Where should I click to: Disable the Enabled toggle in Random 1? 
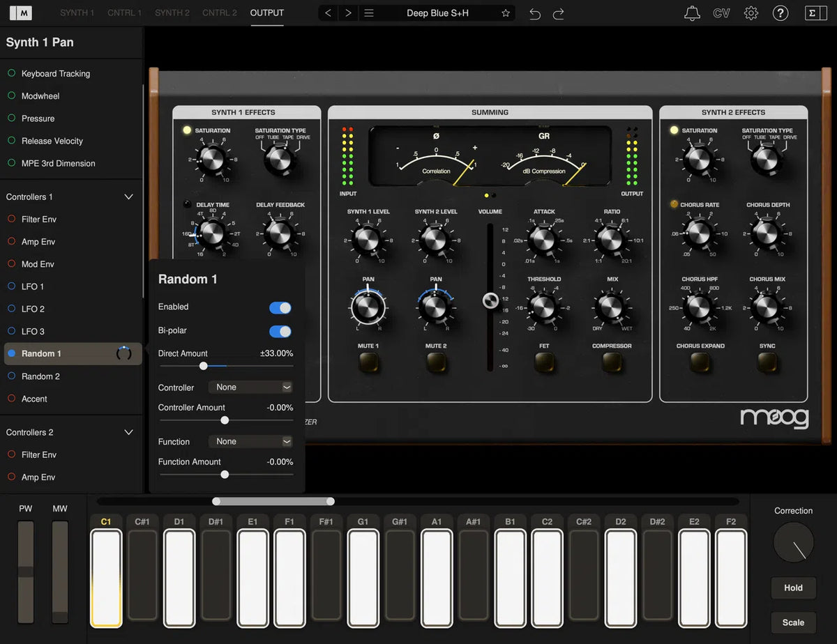[280, 307]
